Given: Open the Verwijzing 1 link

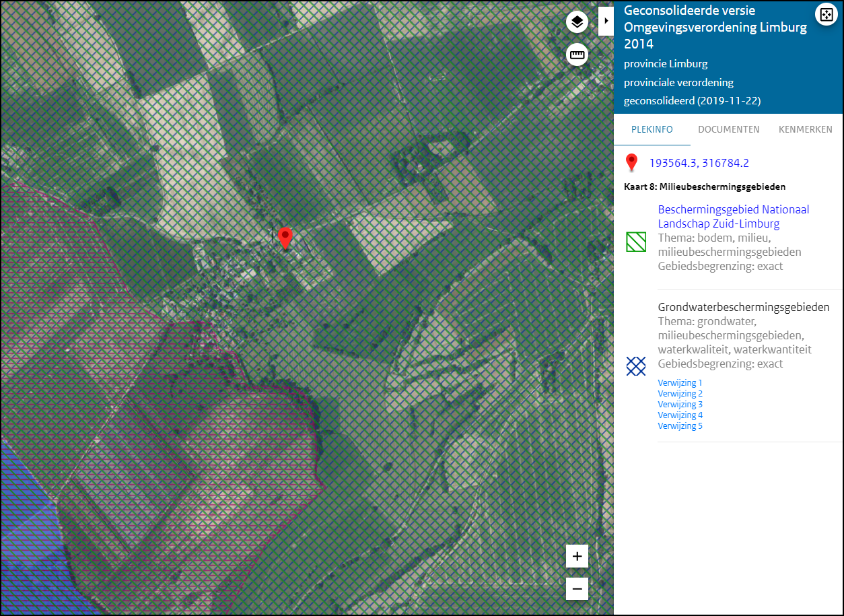Looking at the screenshot, I should 680,383.
